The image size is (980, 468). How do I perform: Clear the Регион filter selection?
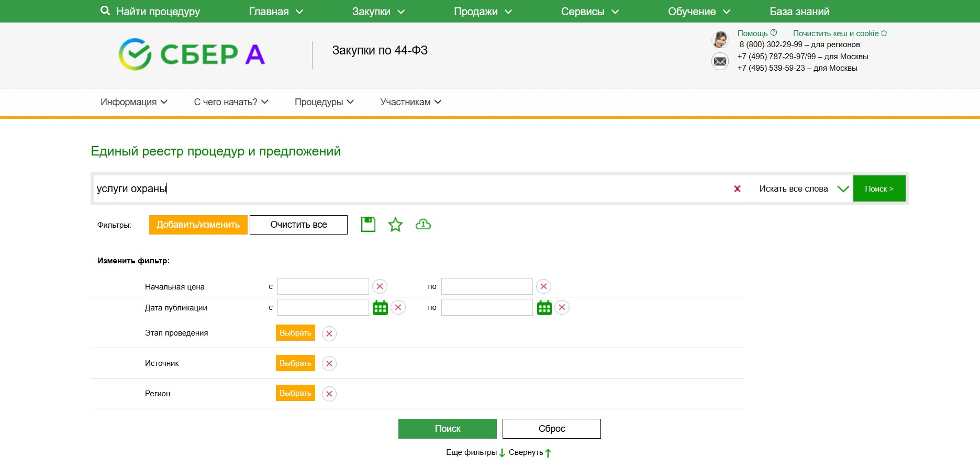click(329, 394)
